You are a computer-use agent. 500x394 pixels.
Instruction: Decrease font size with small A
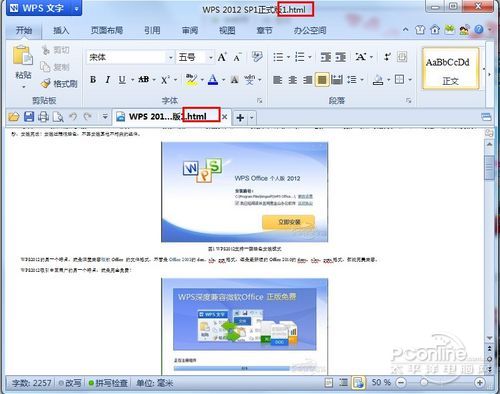[237, 57]
